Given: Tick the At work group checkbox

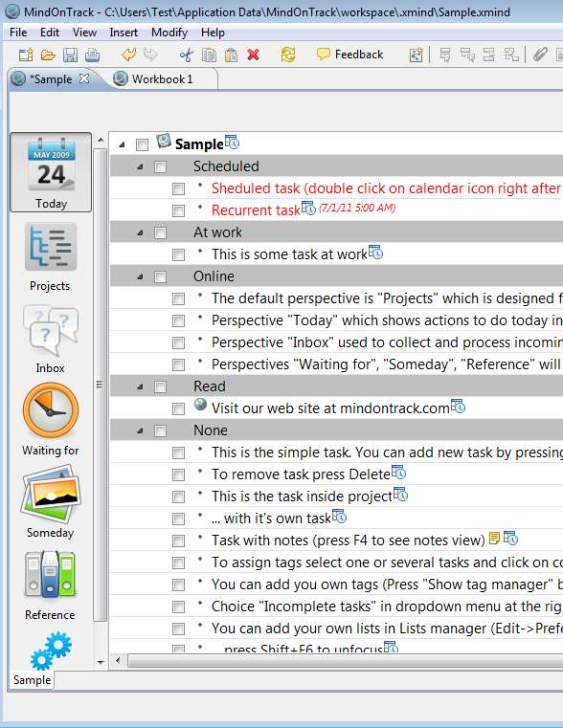Looking at the screenshot, I should click(x=160, y=232).
